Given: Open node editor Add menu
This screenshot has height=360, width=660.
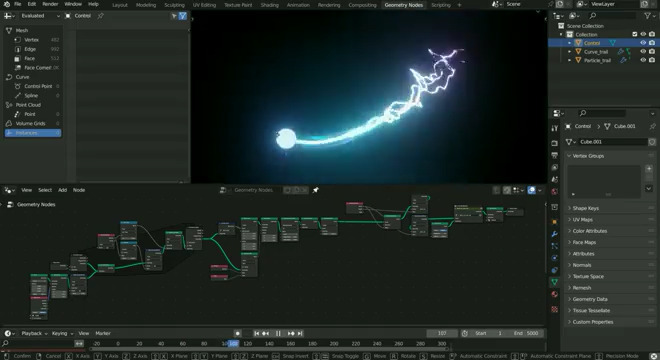Looking at the screenshot, I should point(62,190).
